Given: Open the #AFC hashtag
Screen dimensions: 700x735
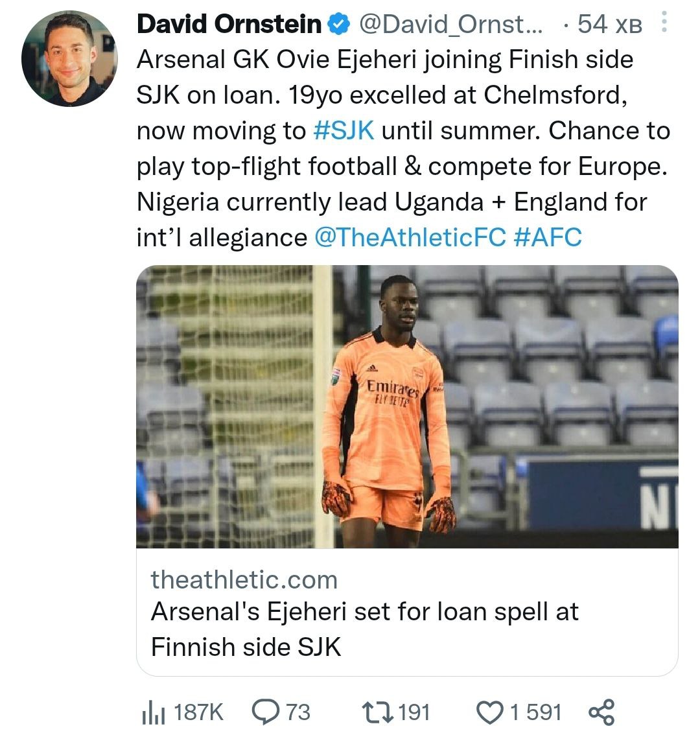Looking at the screenshot, I should (x=548, y=237).
